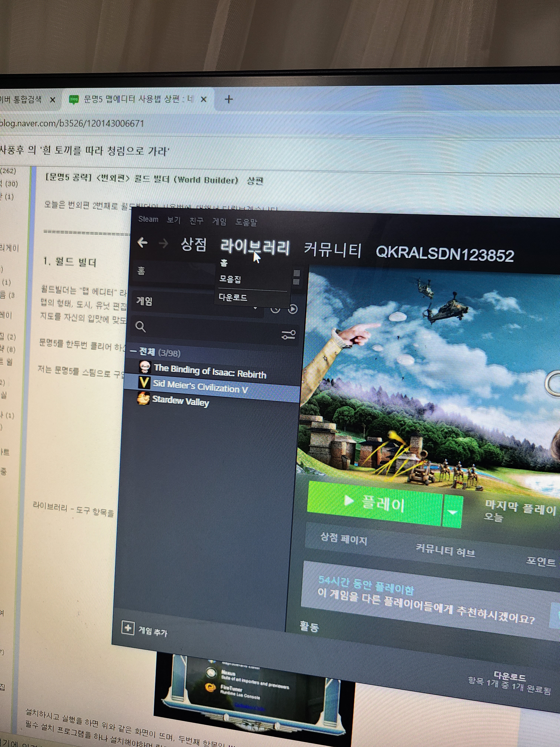This screenshot has width=560, height=747.
Task: Open the 커뮤니티 허브 link
Action: [445, 550]
